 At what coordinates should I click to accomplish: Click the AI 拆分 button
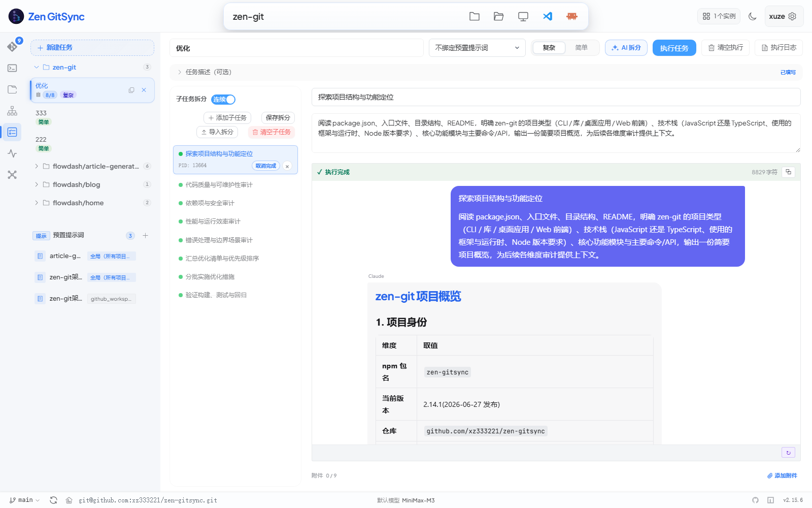click(626, 48)
